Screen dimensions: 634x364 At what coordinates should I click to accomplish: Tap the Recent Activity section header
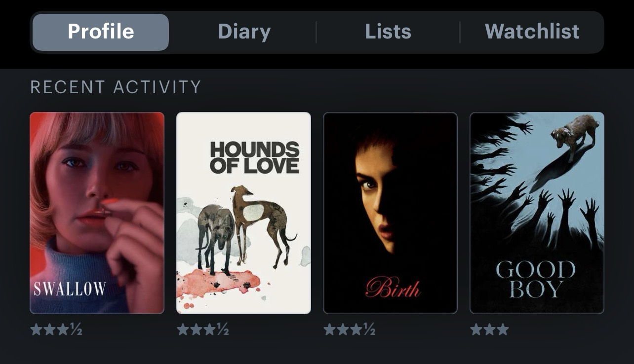(116, 87)
